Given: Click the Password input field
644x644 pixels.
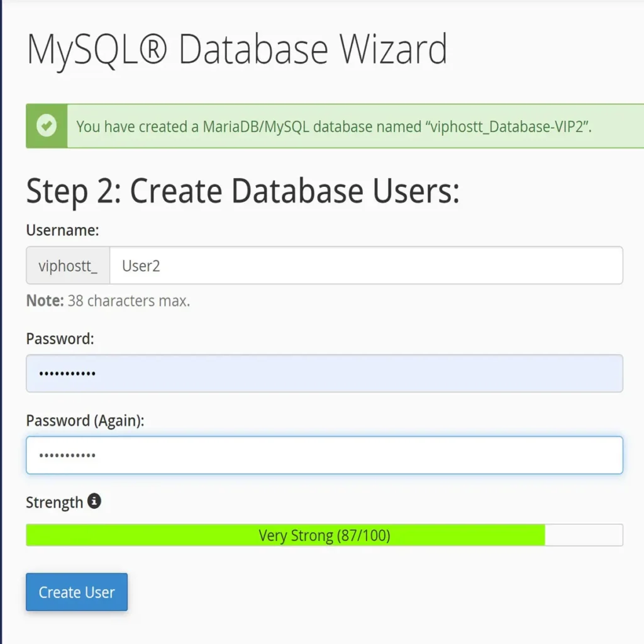Looking at the screenshot, I should 325,373.
